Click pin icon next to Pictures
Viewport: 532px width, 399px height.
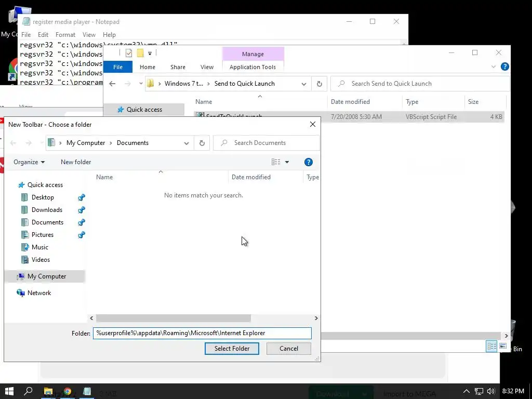pos(82,235)
